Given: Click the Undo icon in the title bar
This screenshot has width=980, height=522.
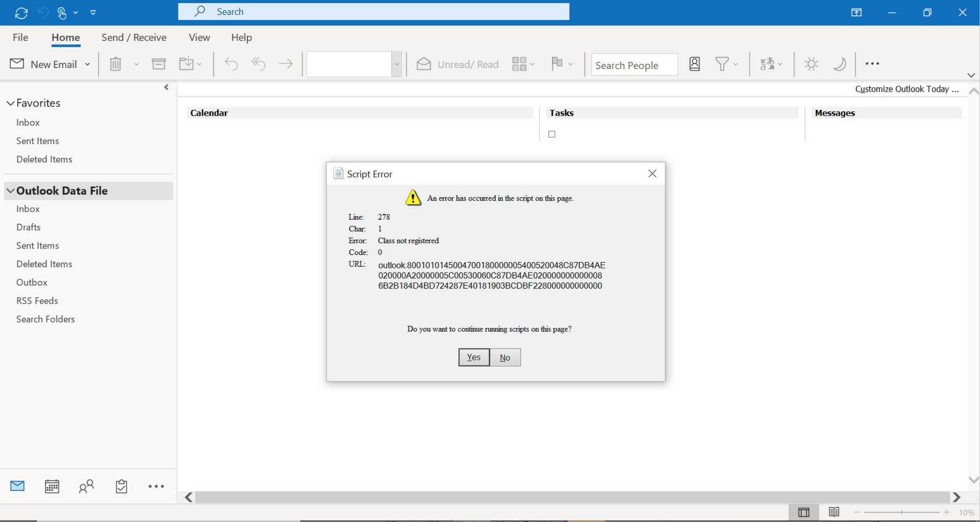Looking at the screenshot, I should (43, 13).
